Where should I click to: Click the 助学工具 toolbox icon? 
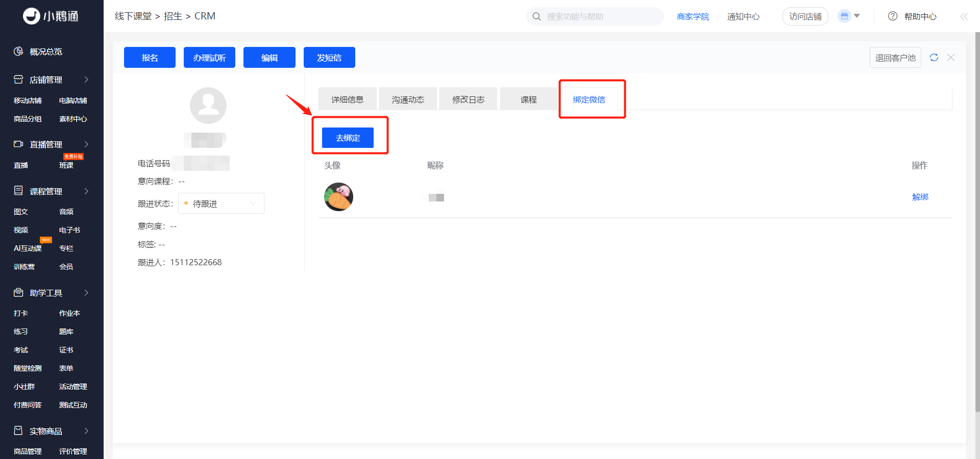pos(18,293)
